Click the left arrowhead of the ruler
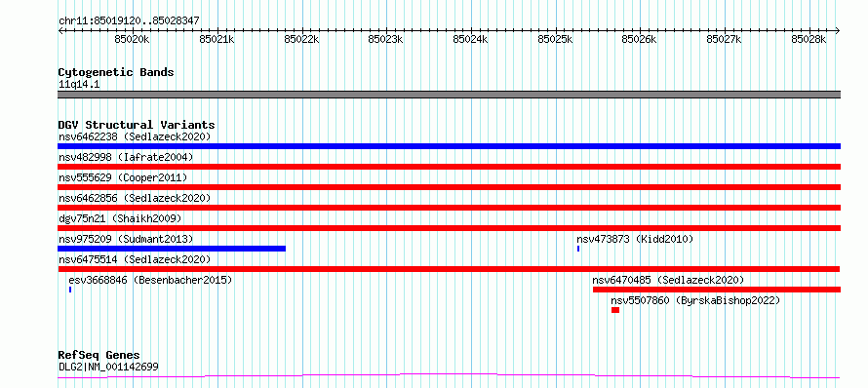868x388 pixels. [x=60, y=31]
